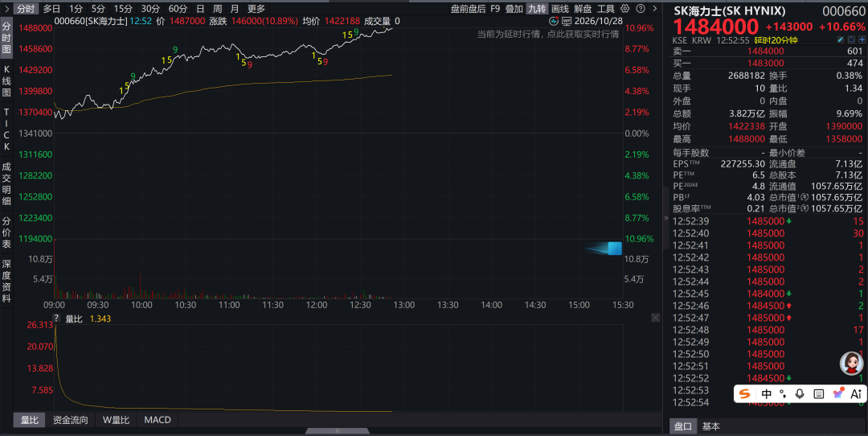Expand toolbar with right arrow chevron
Viewport: 868px width, 436px height.
click(655, 9)
